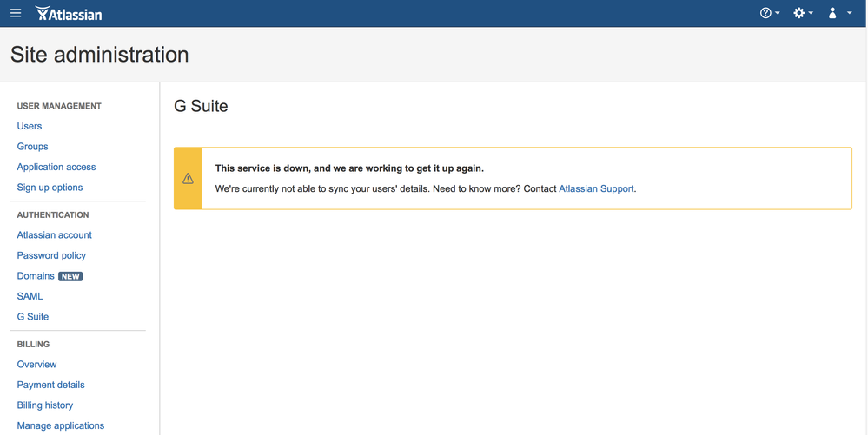The width and height of the screenshot is (868, 435).
Task: Click the Site administration heading
Action: pyautogui.click(x=100, y=55)
